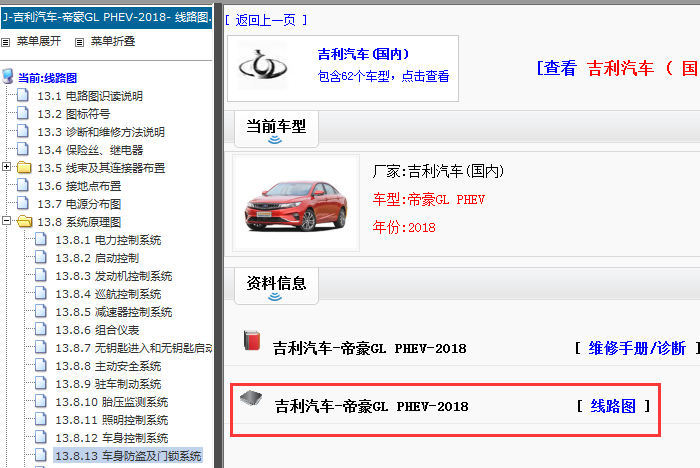
Task: Click the page icon for 13.4 保险丝、继电器
Action: pos(23,149)
